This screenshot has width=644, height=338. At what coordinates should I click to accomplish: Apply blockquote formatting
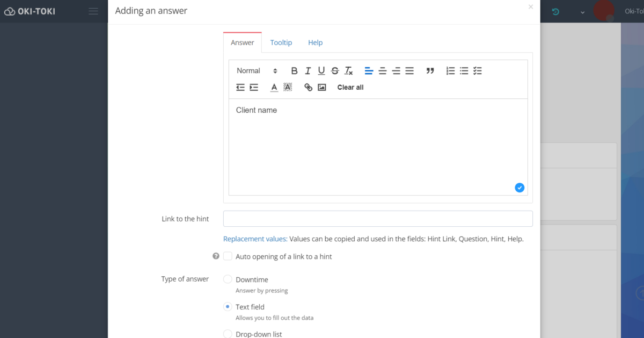coord(430,70)
